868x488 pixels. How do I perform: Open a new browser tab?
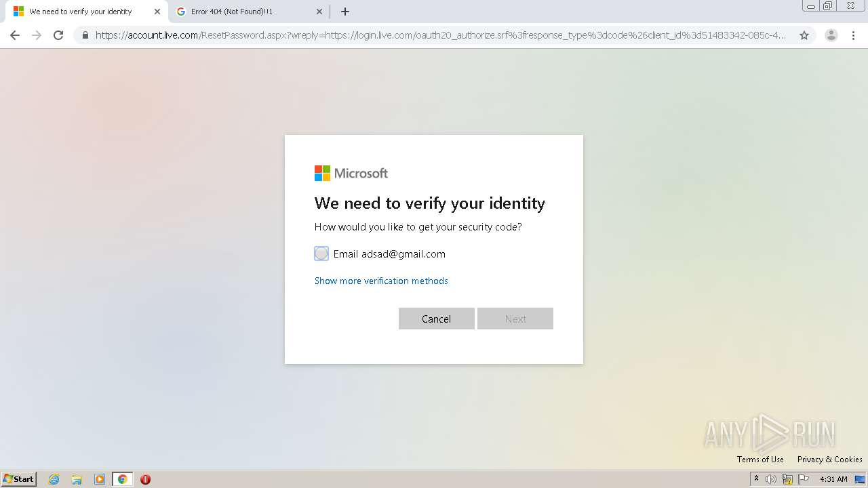click(x=345, y=12)
